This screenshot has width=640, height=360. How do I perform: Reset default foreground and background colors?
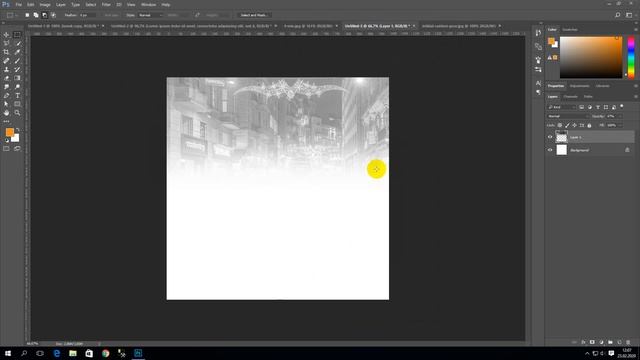tap(7, 140)
